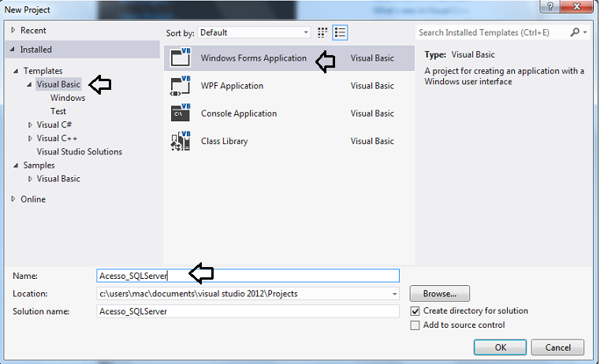Collapse the Installed section
Viewport: 600px width, 364px height.
pos(13,50)
